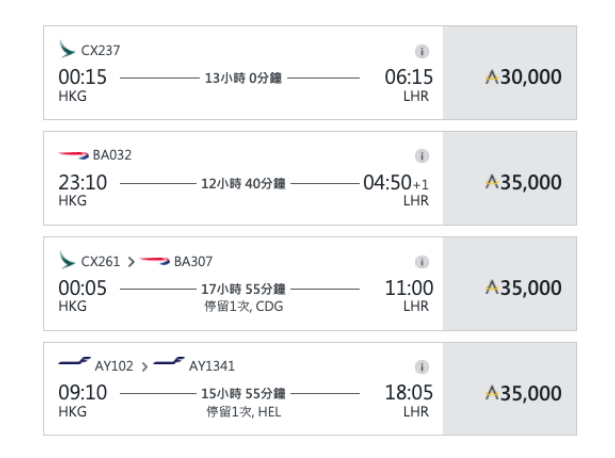Screen dimensions: 615x458
Task: Select the 35,000 fare for the CDG stopover flight
Action: pyautogui.click(x=522, y=287)
